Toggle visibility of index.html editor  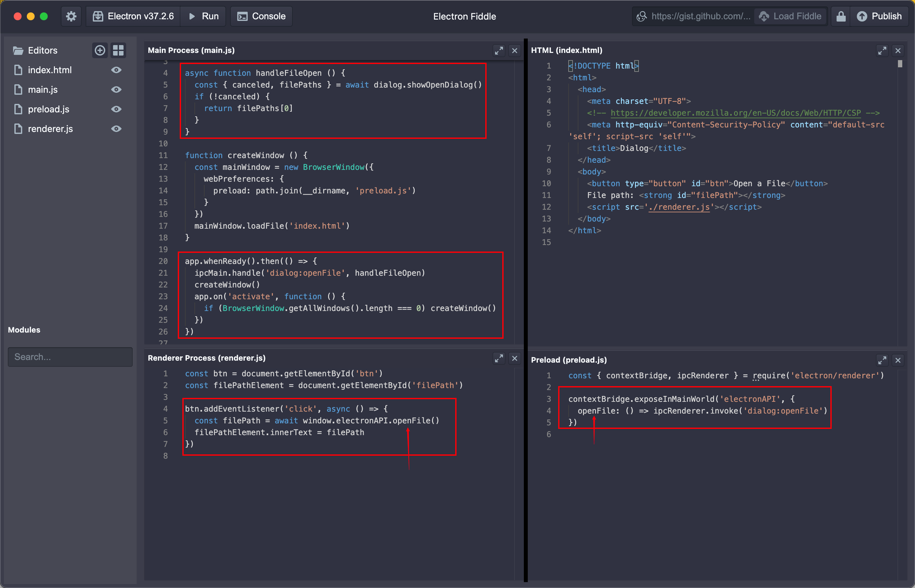click(x=116, y=70)
